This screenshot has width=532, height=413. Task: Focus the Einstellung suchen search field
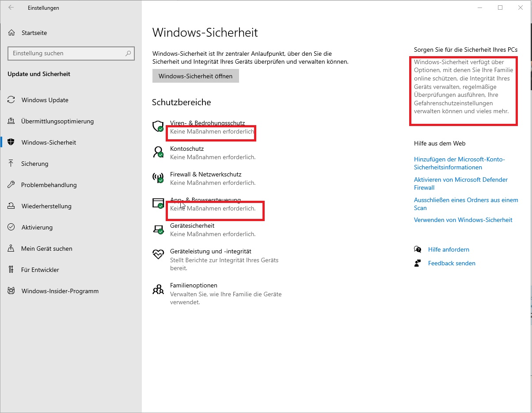(x=71, y=54)
